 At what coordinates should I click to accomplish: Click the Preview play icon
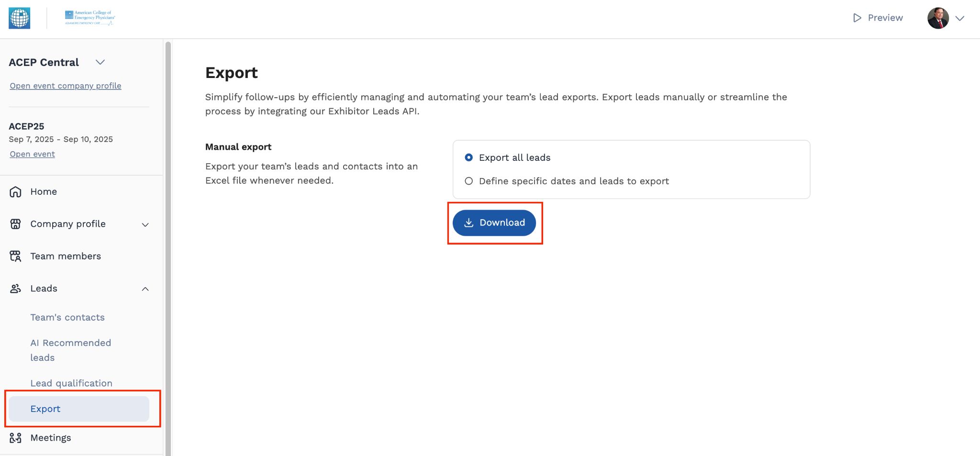(x=857, y=18)
